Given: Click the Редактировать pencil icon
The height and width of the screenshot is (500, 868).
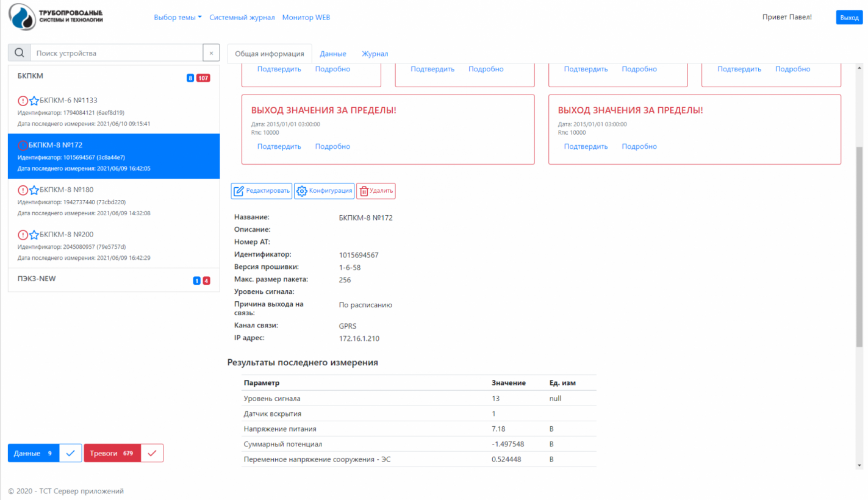Looking at the screenshot, I should pos(239,191).
